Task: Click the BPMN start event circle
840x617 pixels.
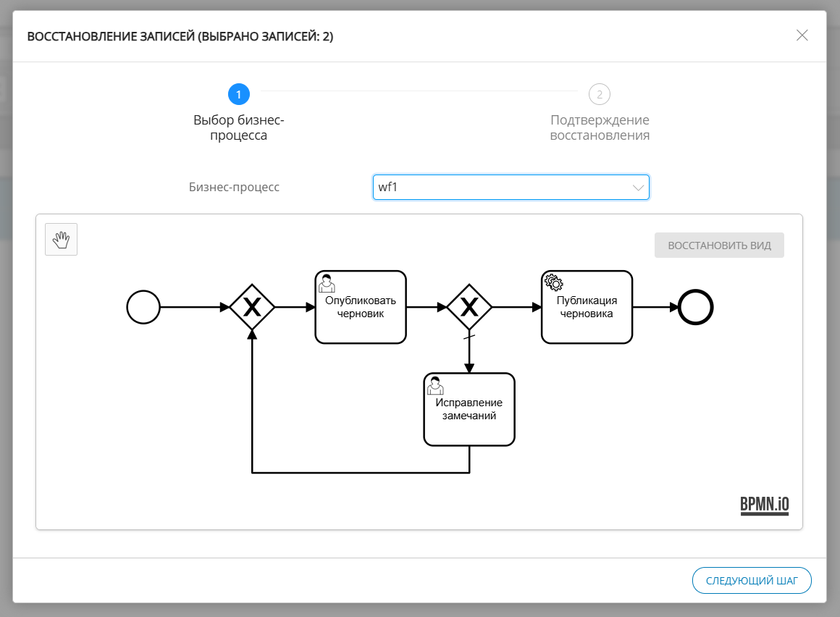Action: click(x=143, y=307)
